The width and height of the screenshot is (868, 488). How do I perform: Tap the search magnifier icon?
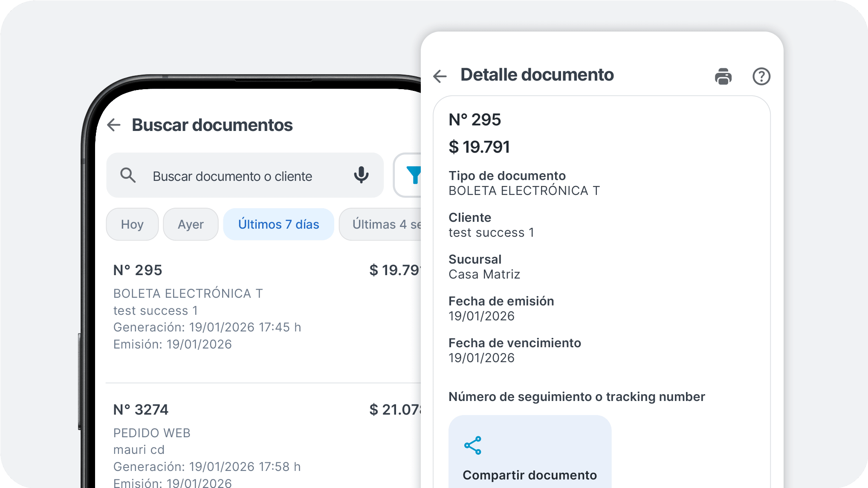click(128, 175)
